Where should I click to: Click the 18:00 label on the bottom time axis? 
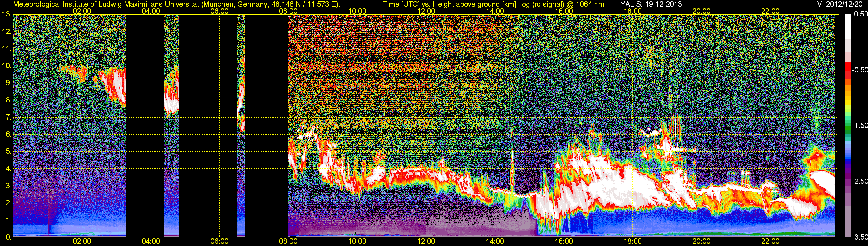pos(632,241)
